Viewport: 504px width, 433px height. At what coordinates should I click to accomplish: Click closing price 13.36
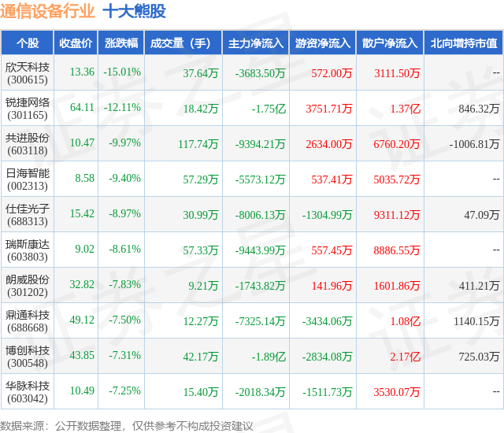82,72
